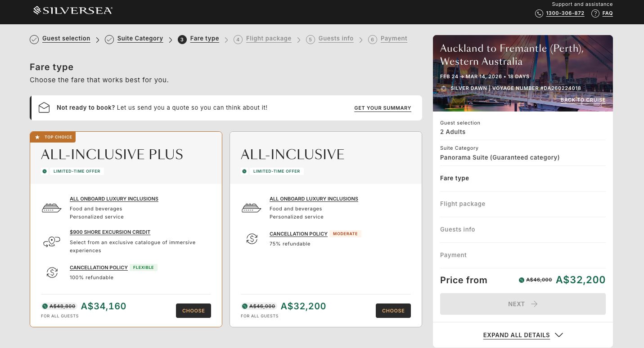
Task: Return to Suite Category step
Action: [140, 39]
